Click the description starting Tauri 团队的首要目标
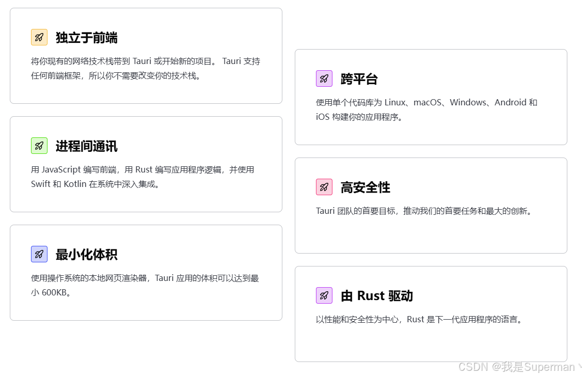Screen dimensions: 588x377 point(424,211)
